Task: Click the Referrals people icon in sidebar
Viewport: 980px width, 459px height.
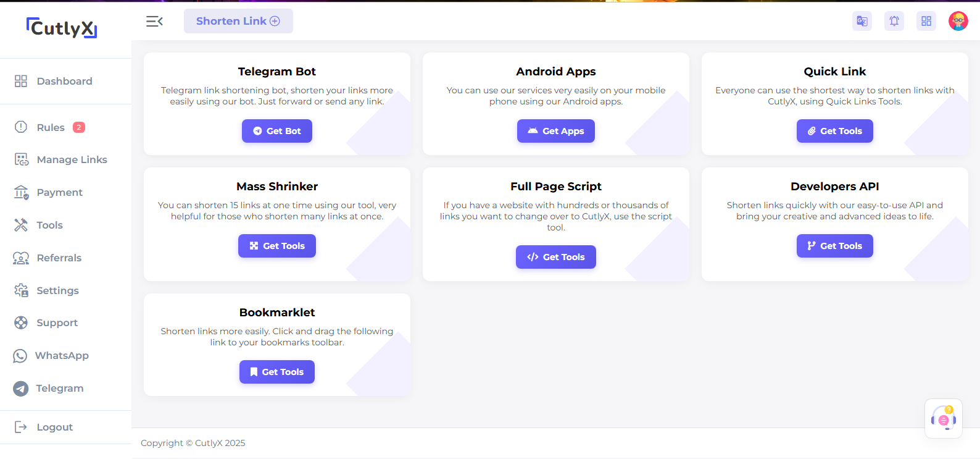Action: pyautogui.click(x=21, y=258)
